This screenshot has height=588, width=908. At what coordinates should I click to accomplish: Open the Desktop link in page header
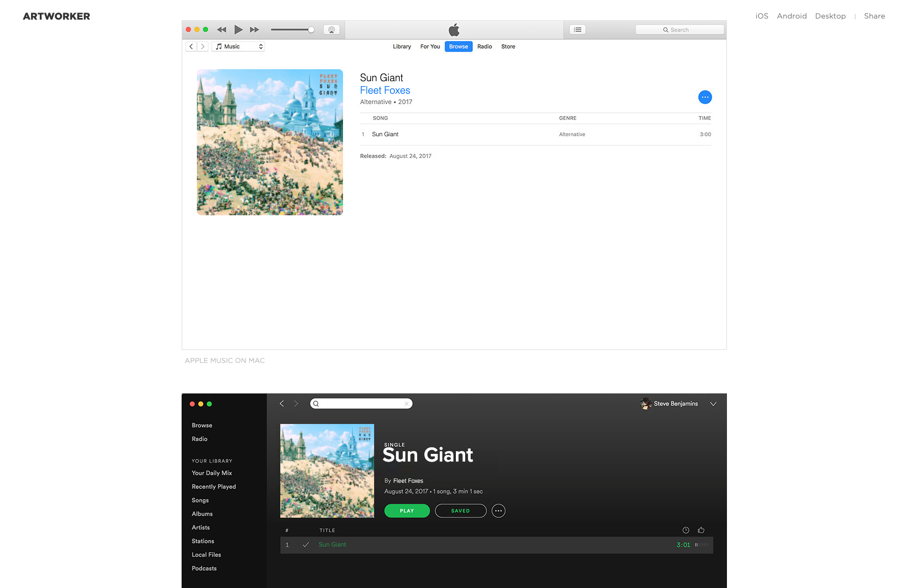pos(831,16)
